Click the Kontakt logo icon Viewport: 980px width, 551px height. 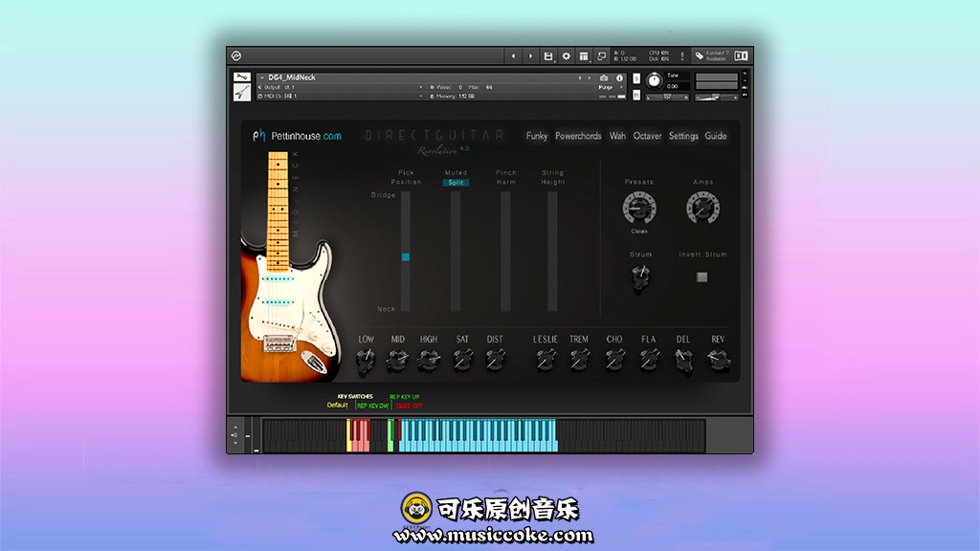(236, 56)
